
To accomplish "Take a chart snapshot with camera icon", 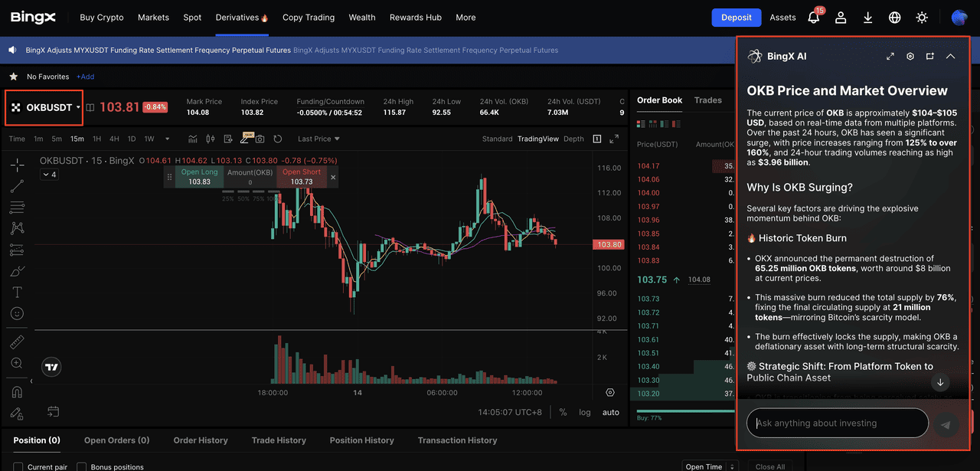I will [260, 139].
